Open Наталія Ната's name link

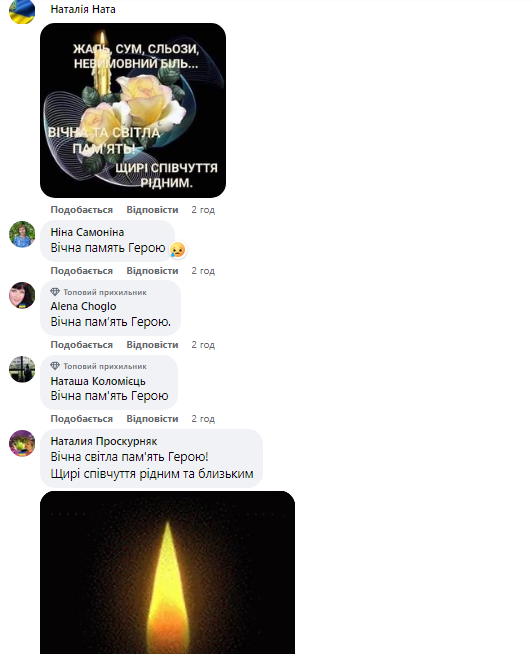pyautogui.click(x=83, y=9)
